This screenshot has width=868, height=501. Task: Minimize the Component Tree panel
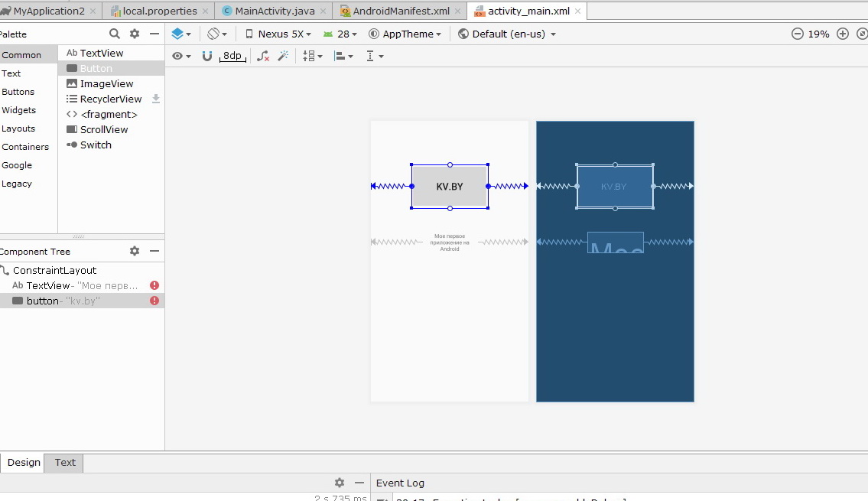pos(154,251)
